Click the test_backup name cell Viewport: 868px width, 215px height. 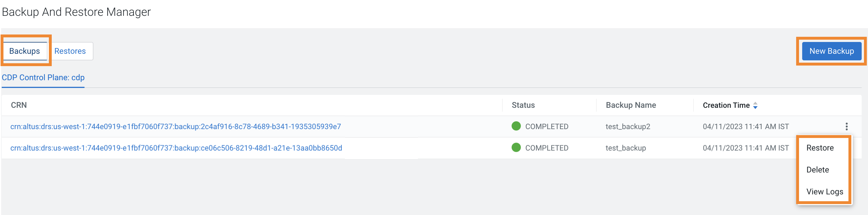click(x=626, y=148)
